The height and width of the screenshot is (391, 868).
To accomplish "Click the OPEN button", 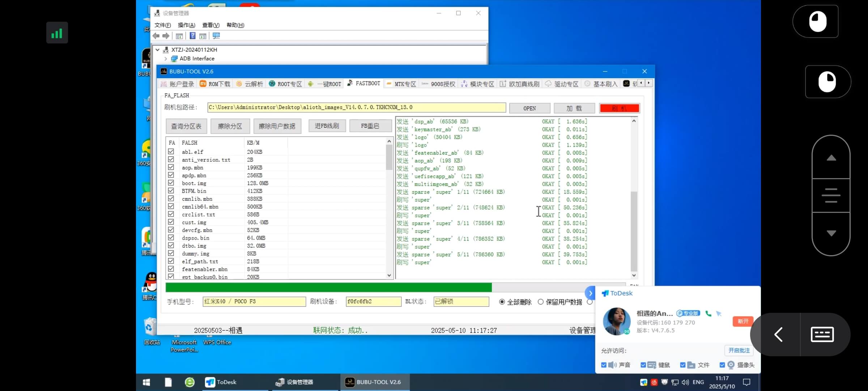I will (529, 108).
